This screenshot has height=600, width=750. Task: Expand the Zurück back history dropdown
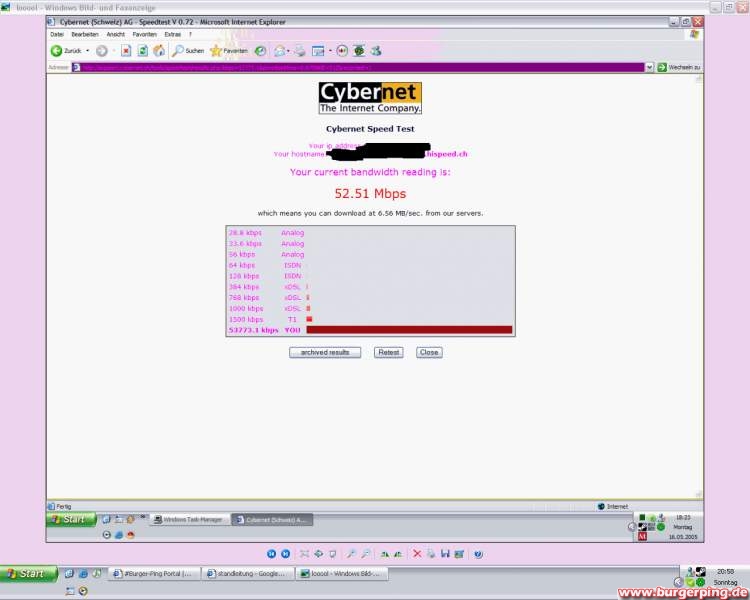pyautogui.click(x=87, y=50)
